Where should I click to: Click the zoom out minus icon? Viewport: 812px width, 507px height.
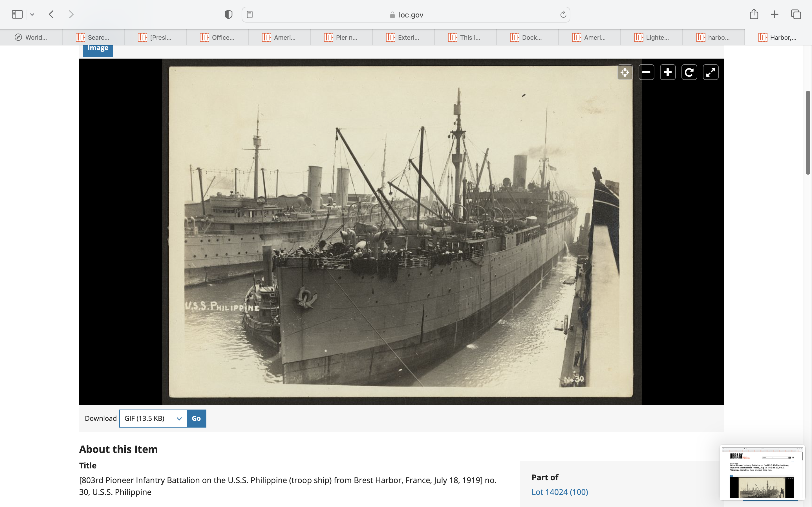coord(646,72)
